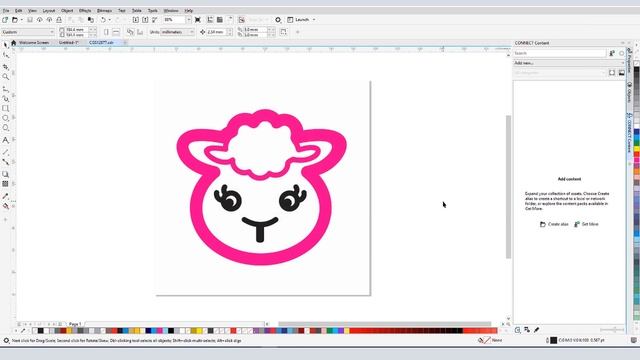Click the Full-screen preview icon
The width and height of the screenshot is (640, 360).
point(198,20)
